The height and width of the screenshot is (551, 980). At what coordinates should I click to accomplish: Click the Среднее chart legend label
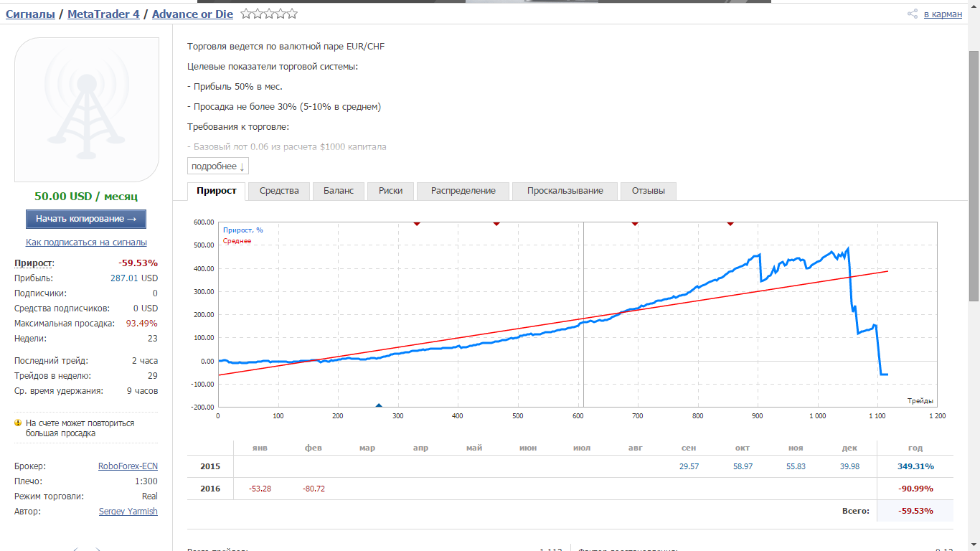tap(237, 241)
